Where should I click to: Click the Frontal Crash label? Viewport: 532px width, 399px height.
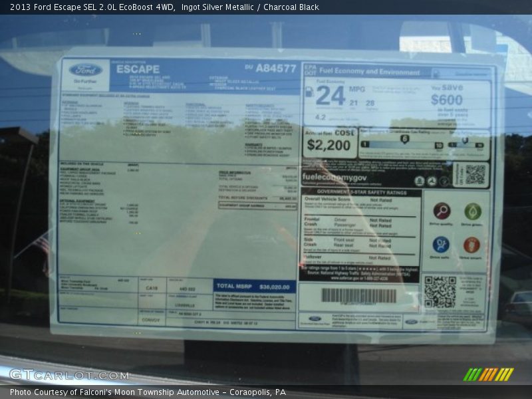311,222
